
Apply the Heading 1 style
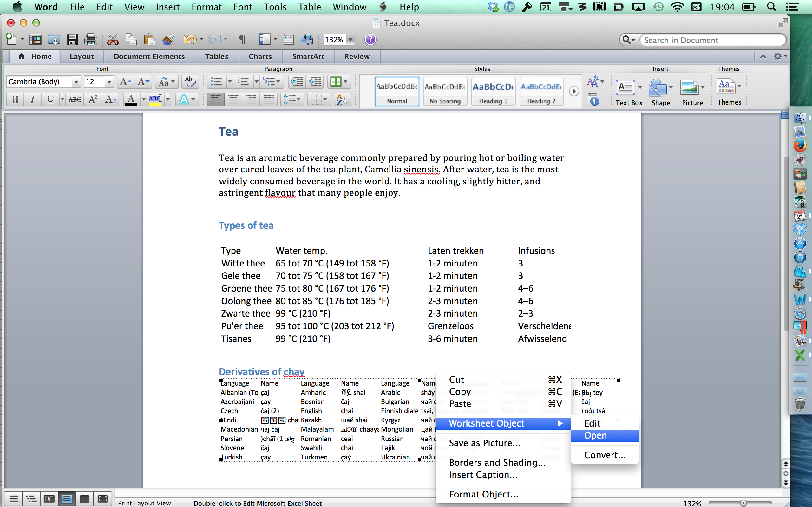pos(493,91)
